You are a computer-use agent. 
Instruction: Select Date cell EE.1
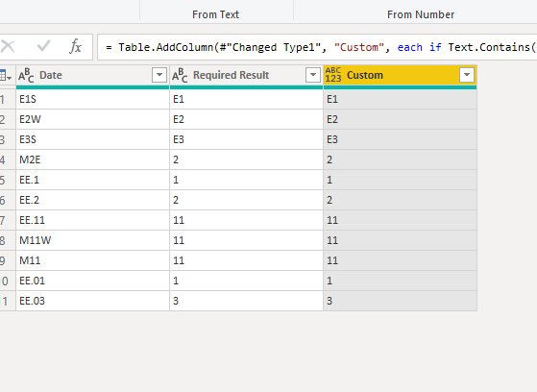click(92, 180)
